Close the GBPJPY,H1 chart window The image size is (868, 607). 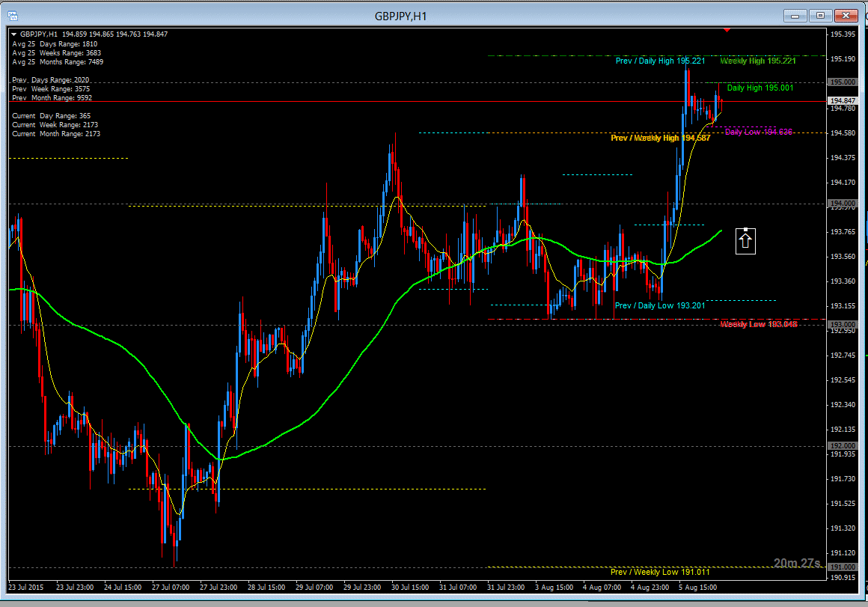[x=846, y=15]
